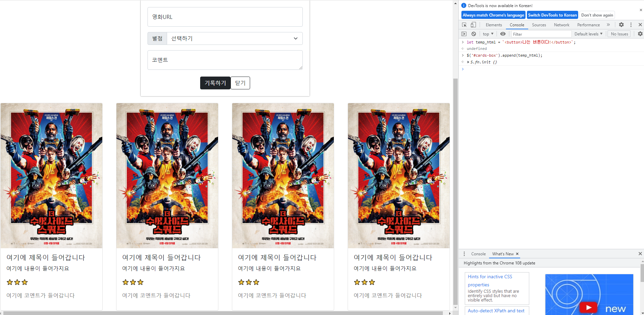Image resolution: width=644 pixels, height=315 pixels.
Task: Close the What's New tab
Action: (x=517, y=254)
